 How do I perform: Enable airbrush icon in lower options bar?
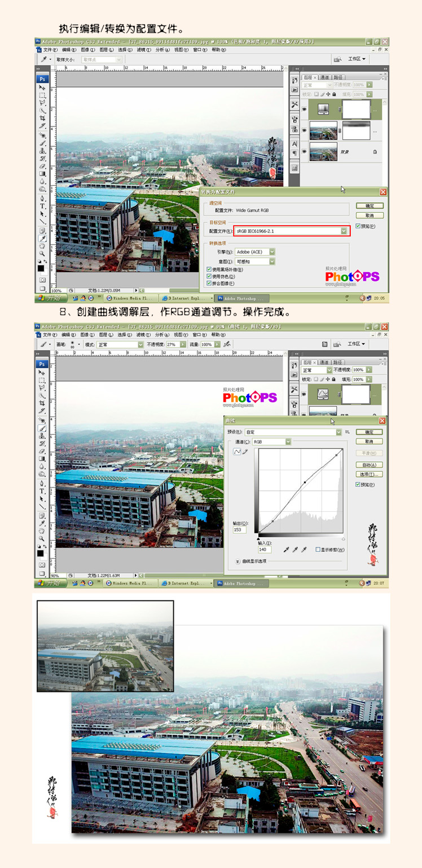click(x=227, y=344)
